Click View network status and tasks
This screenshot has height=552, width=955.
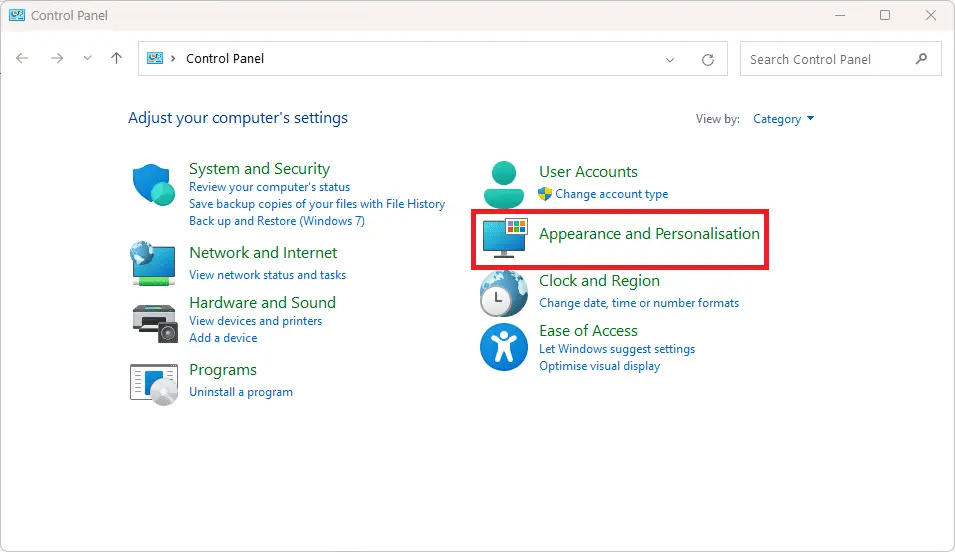[267, 275]
